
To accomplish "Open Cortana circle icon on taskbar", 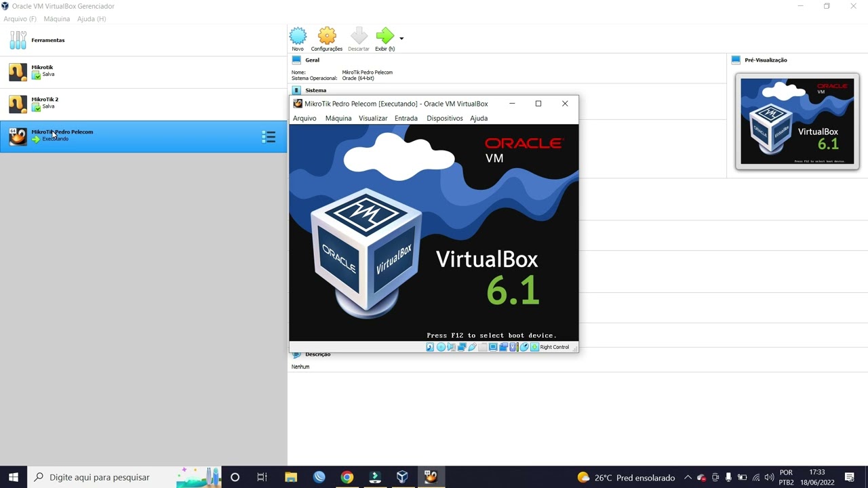I will coord(235,477).
